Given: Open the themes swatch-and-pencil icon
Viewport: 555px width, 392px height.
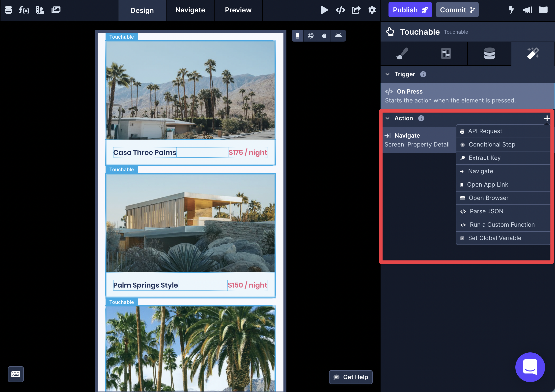Looking at the screenshot, I should point(40,10).
